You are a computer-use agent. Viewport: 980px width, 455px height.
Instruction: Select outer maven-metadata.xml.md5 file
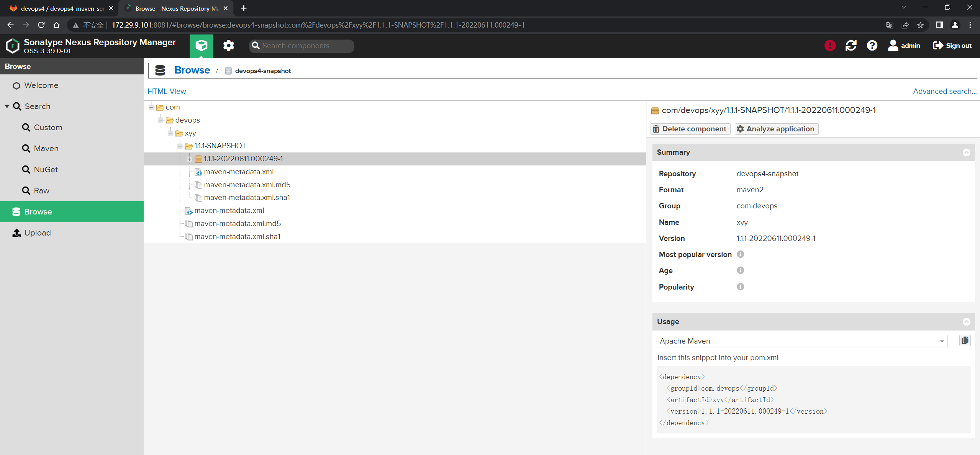pyautogui.click(x=238, y=224)
